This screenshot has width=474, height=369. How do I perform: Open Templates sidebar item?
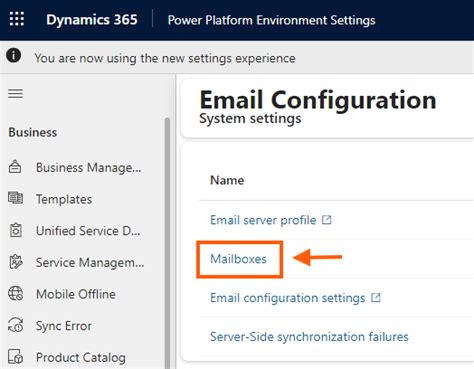pyautogui.click(x=64, y=199)
